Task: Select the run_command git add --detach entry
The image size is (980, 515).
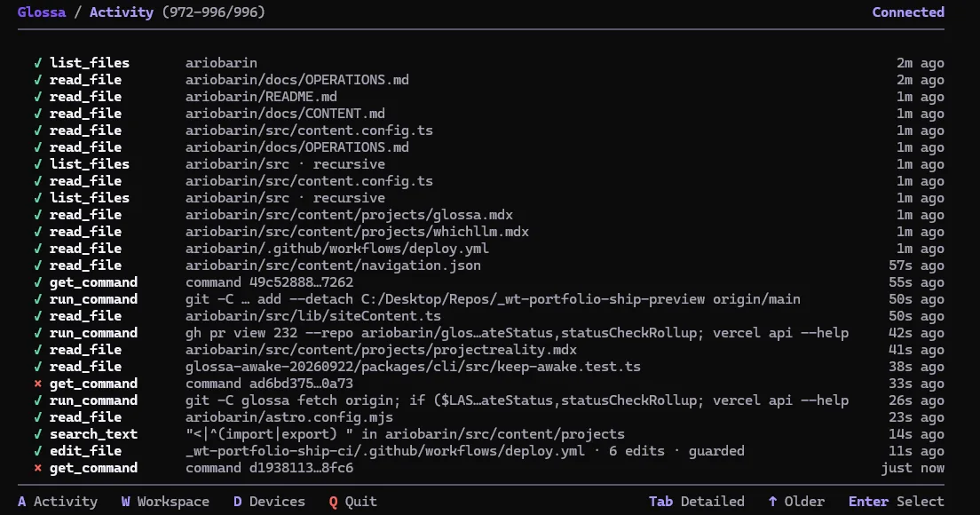Action: tap(489, 299)
